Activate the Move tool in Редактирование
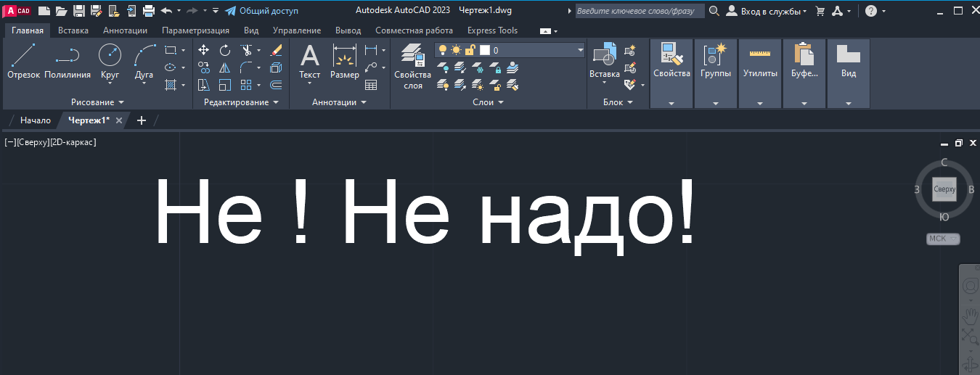 (204, 50)
